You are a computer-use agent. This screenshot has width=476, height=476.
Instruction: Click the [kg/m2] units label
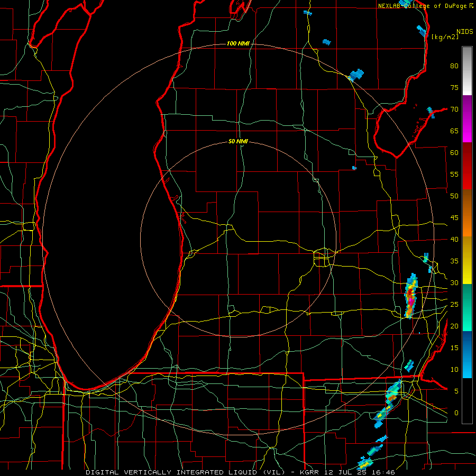coord(445,36)
